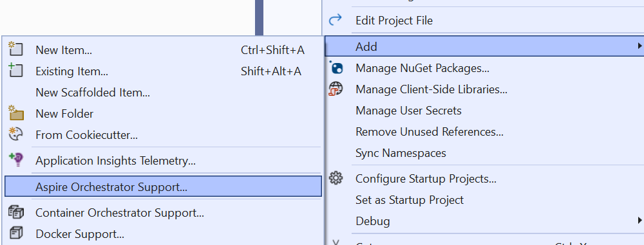Select Application Insights Telemetry...
Screen dimensions: 644x245
163,161
